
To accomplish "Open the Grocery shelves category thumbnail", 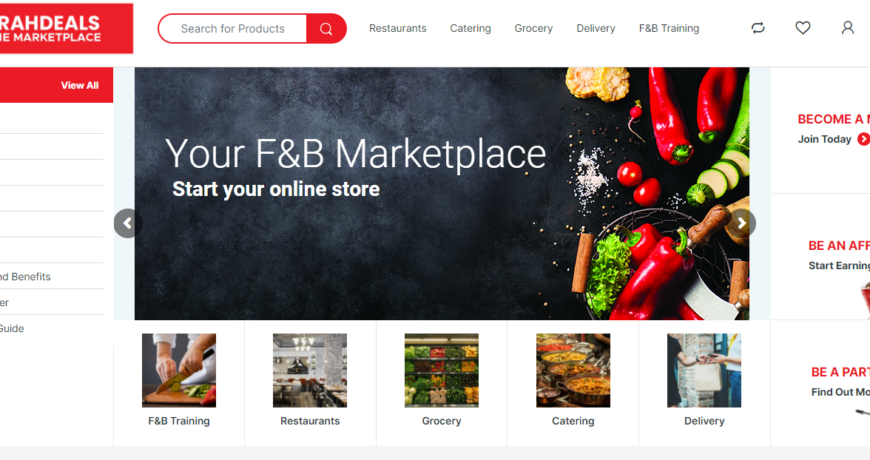I will (441, 370).
